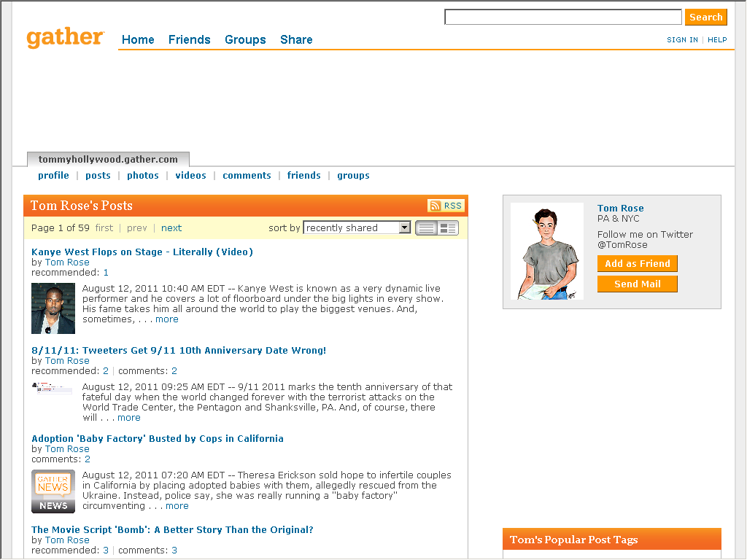
Task: Click Tom's Popular Post Tags header
Action: 612,540
